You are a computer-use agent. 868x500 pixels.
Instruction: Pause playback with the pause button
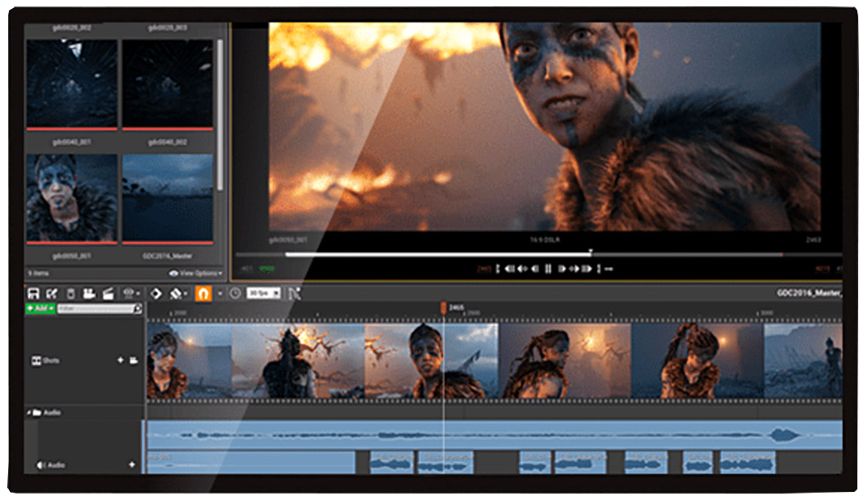coord(548,269)
